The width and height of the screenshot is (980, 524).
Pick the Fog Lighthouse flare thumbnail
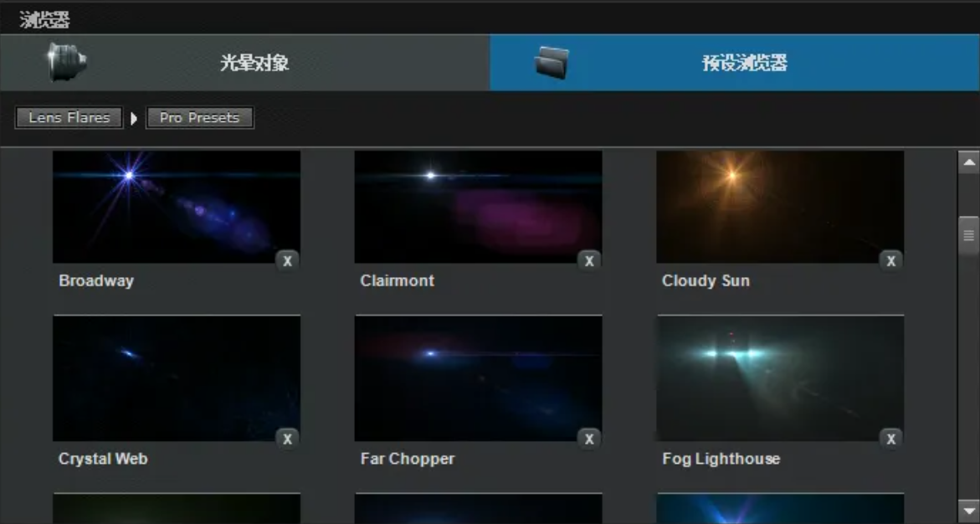click(x=779, y=378)
